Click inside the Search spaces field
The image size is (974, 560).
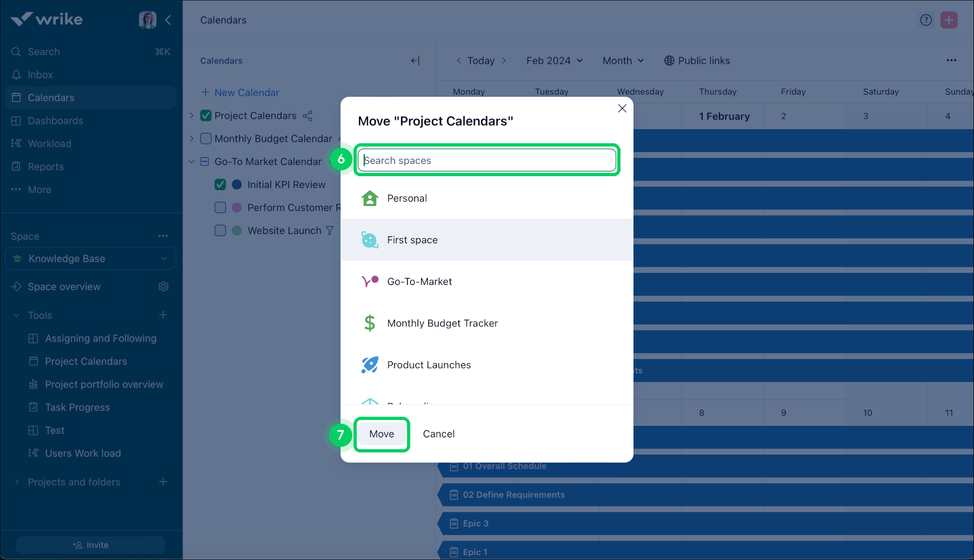point(485,160)
